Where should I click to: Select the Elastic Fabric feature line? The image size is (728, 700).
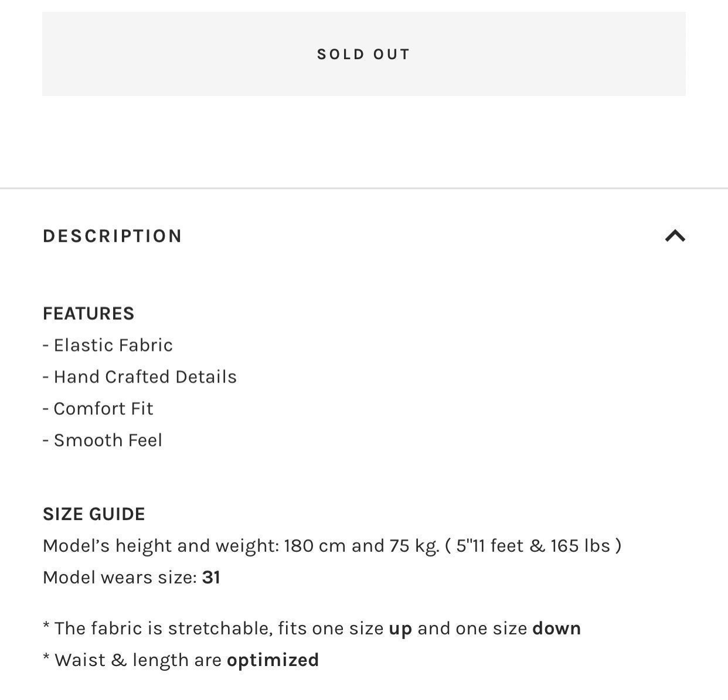108,345
